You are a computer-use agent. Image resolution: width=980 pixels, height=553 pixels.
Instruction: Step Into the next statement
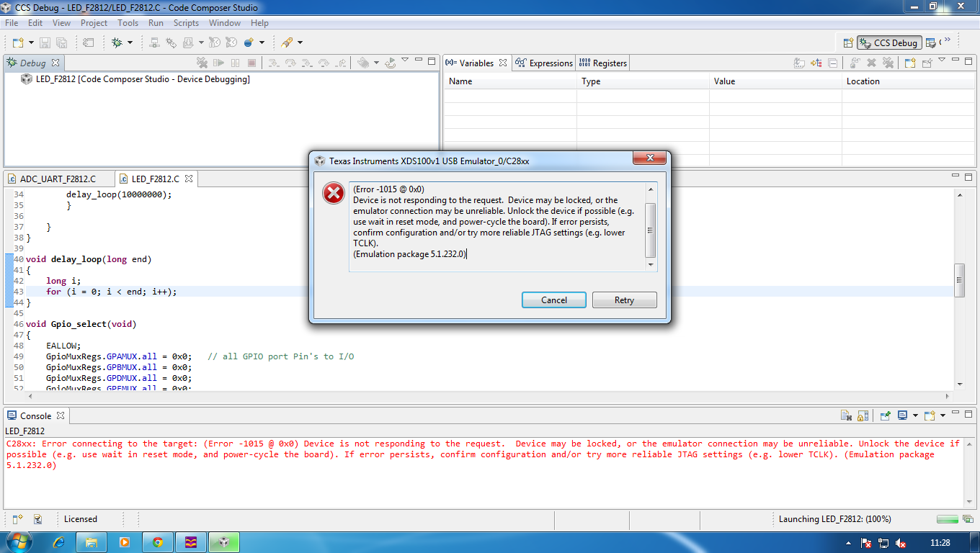coord(273,63)
